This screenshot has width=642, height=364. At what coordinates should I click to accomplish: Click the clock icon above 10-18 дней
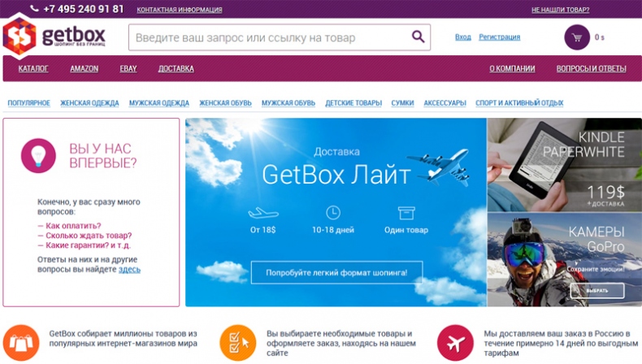333,213
